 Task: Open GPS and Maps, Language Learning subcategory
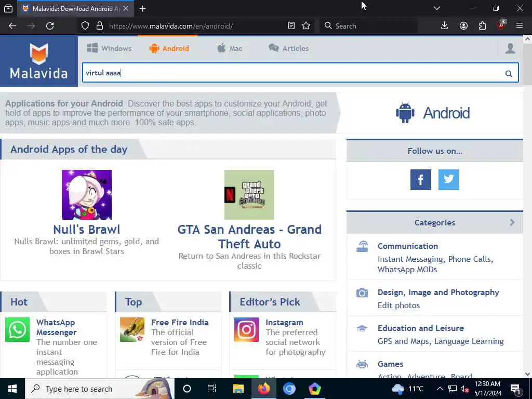[x=441, y=341]
